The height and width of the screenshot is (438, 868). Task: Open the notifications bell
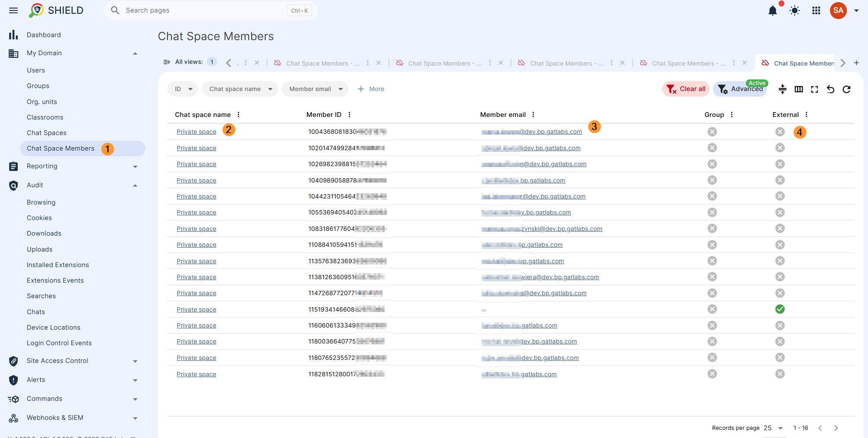[773, 11]
